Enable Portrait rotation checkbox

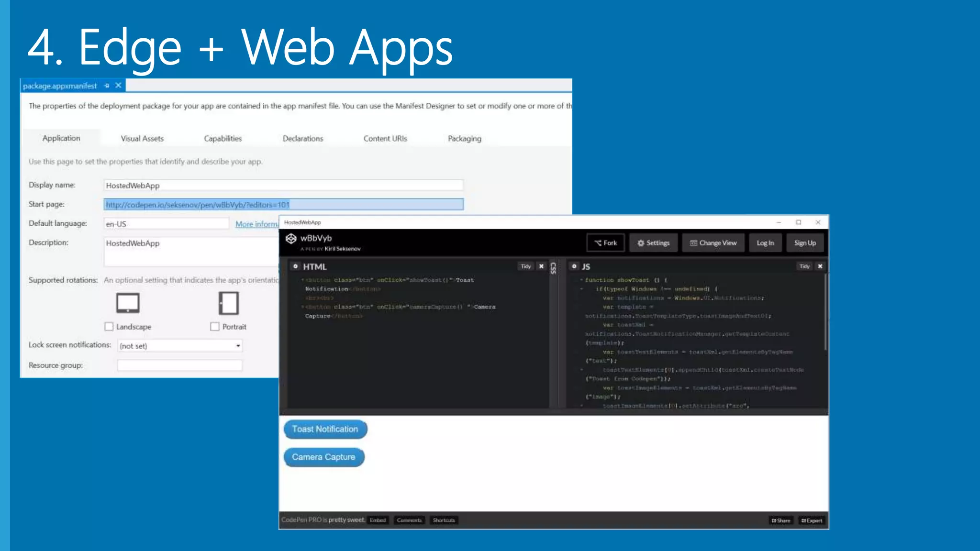(x=215, y=327)
